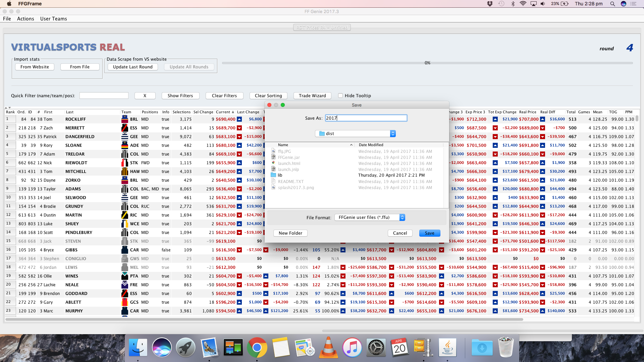Click the battery 23% indicator in menu bar

pyautogui.click(x=559, y=4)
